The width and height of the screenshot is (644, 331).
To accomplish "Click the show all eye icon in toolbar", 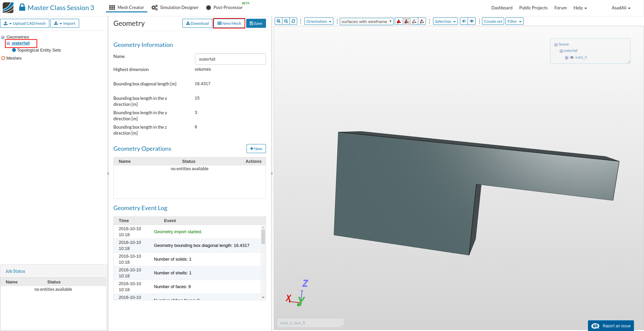I will [x=472, y=21].
